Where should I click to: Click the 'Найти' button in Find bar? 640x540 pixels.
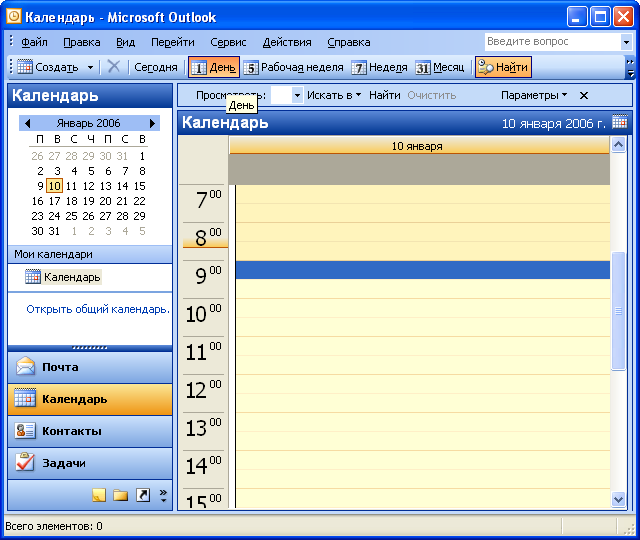pos(384,95)
